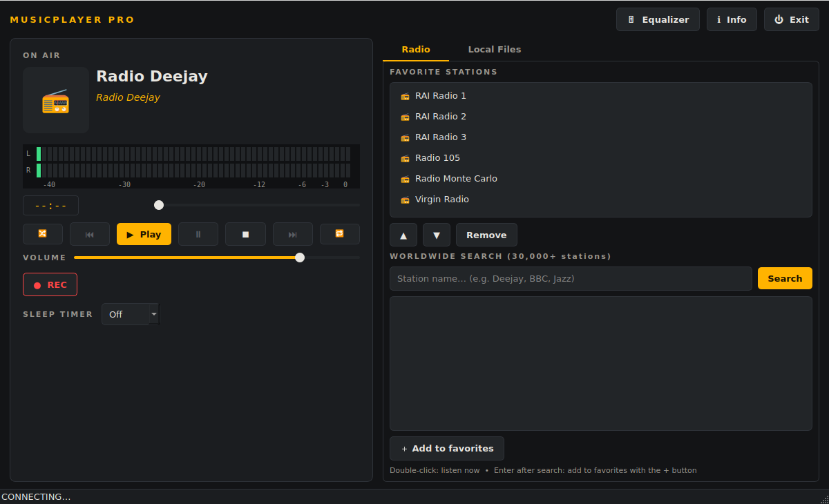Viewport: 829px width, 504px height.
Task: Select Virgin Radio station
Action: (601, 200)
